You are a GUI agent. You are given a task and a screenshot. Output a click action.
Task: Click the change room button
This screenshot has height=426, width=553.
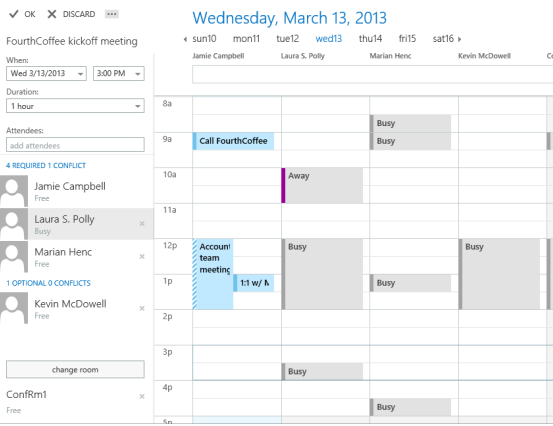tap(75, 370)
